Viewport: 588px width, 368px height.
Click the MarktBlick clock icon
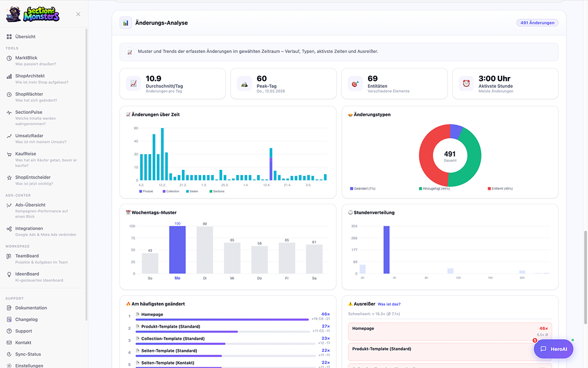click(9, 58)
